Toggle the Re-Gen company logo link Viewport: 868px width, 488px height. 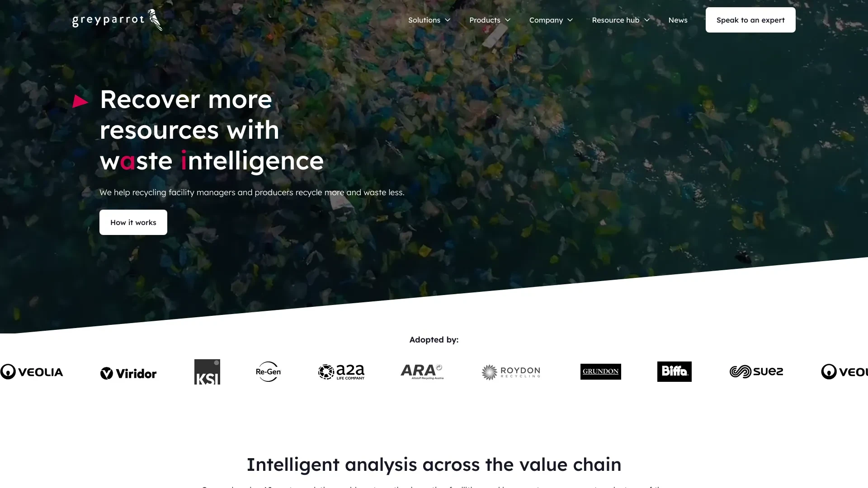pos(268,371)
